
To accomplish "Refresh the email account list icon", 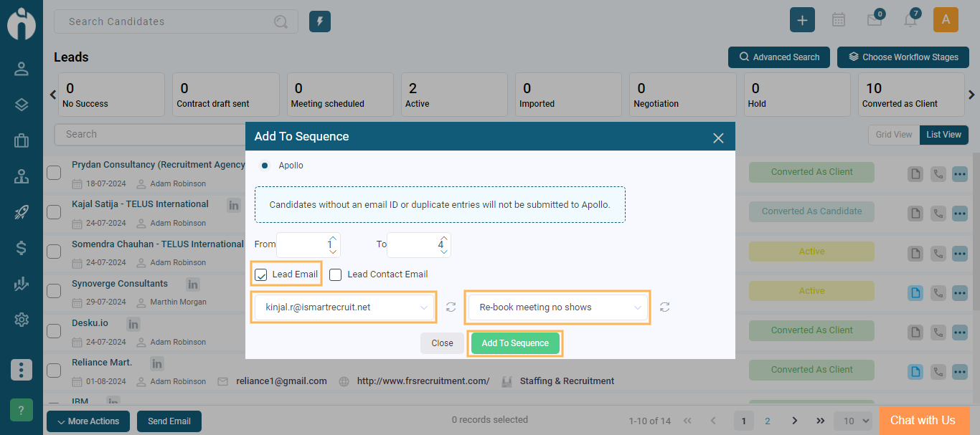I will (451, 307).
